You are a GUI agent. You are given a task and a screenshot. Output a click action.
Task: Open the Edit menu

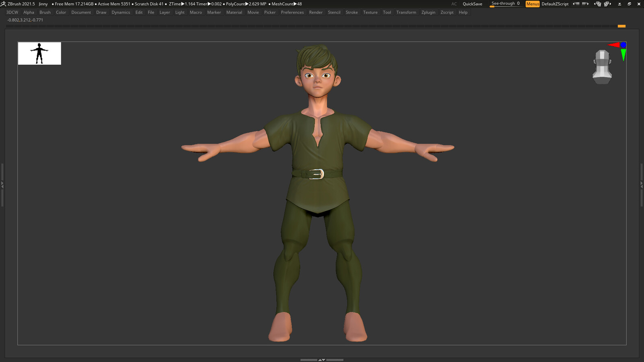coord(139,12)
